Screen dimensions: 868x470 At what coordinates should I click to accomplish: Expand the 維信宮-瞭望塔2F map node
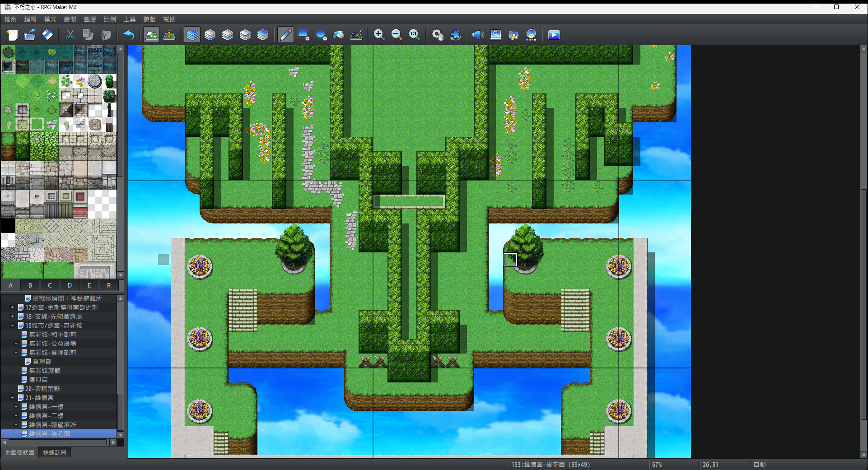(16, 425)
